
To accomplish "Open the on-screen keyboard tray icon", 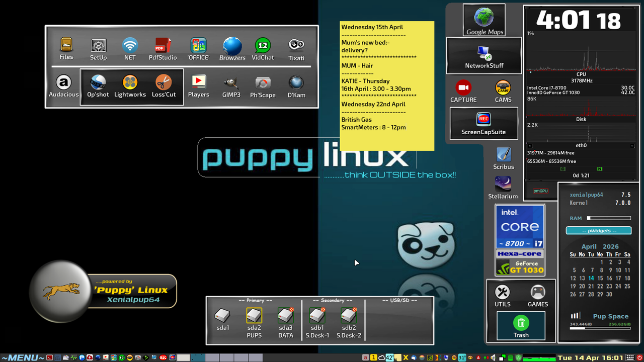I will click(x=630, y=357).
